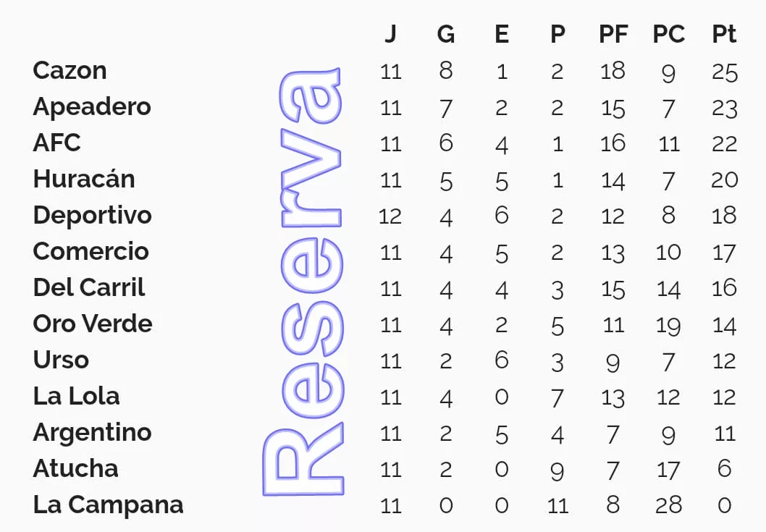The image size is (766, 532).
Task: Click the Argentino team label
Action: [x=92, y=433]
